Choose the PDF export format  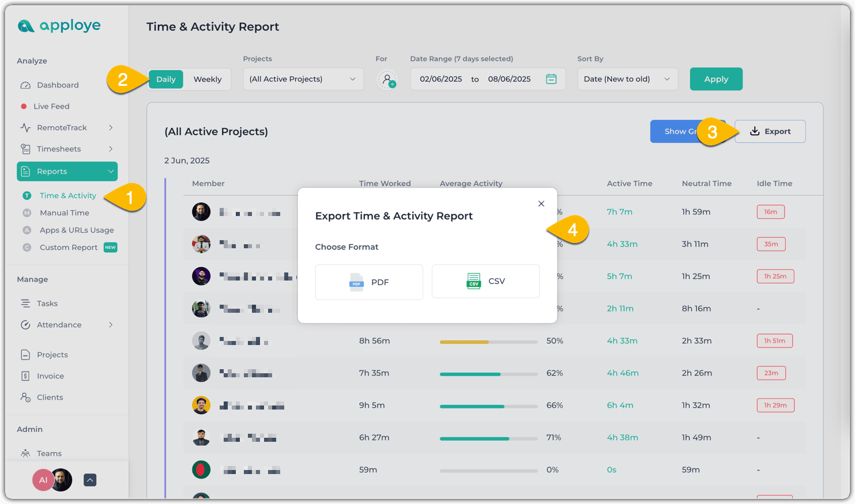click(x=369, y=282)
